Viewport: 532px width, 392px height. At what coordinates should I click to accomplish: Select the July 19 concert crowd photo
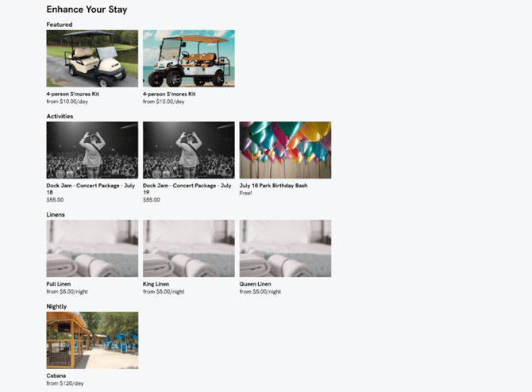(189, 150)
